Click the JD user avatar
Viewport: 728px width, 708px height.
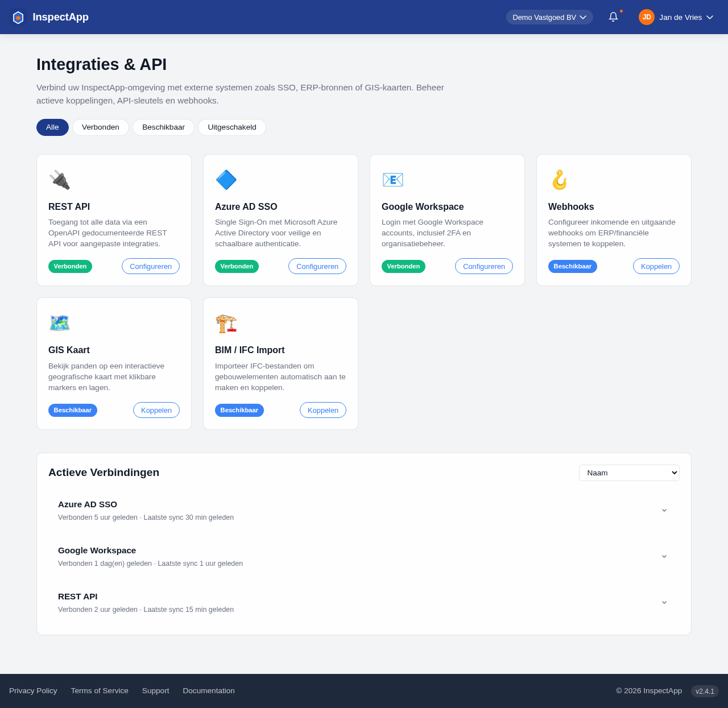647,17
